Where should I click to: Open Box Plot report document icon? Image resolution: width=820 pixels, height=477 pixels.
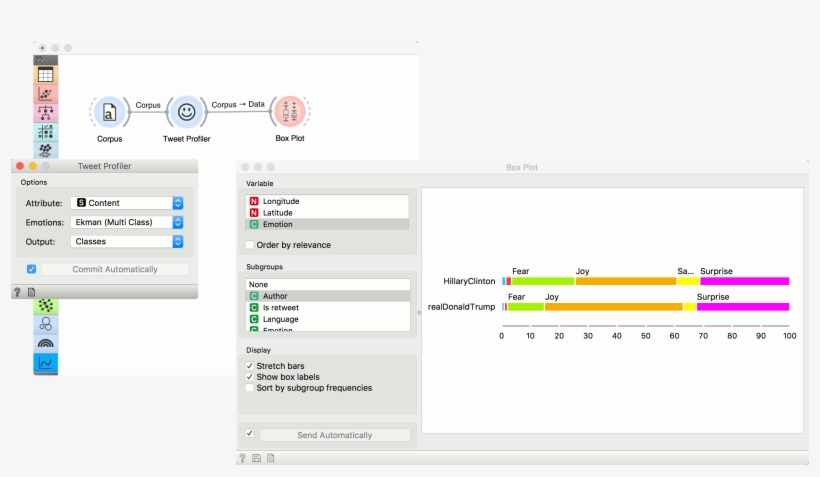click(x=270, y=458)
